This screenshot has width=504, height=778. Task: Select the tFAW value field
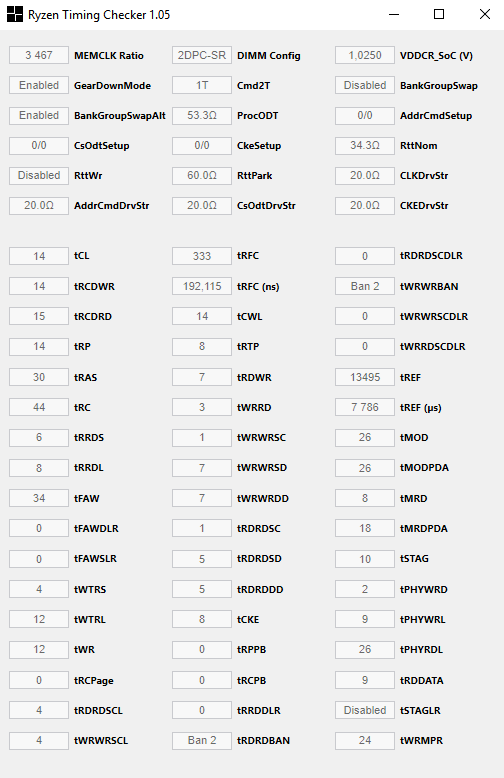[x=39, y=498]
